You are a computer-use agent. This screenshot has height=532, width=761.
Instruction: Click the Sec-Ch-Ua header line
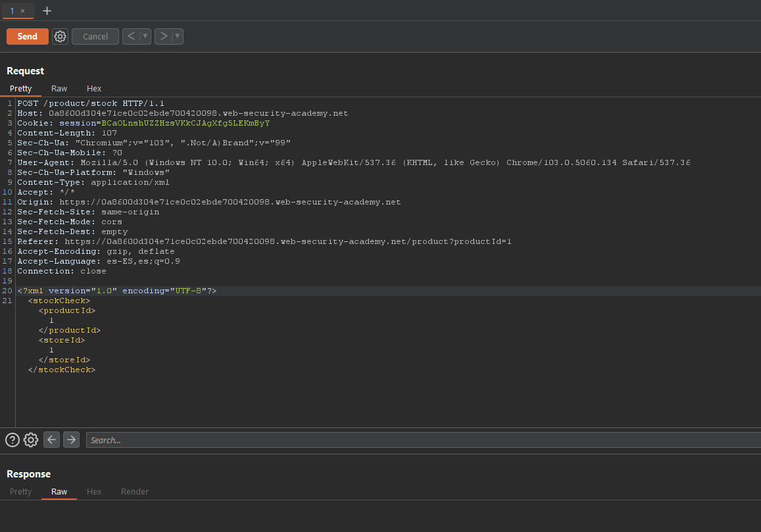154,143
